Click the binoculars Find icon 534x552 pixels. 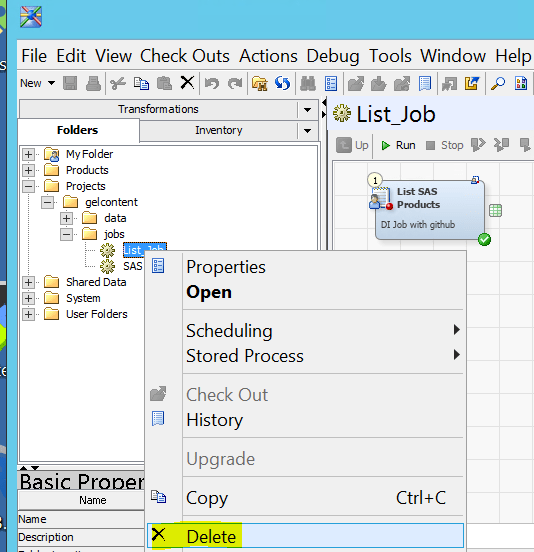[308, 84]
